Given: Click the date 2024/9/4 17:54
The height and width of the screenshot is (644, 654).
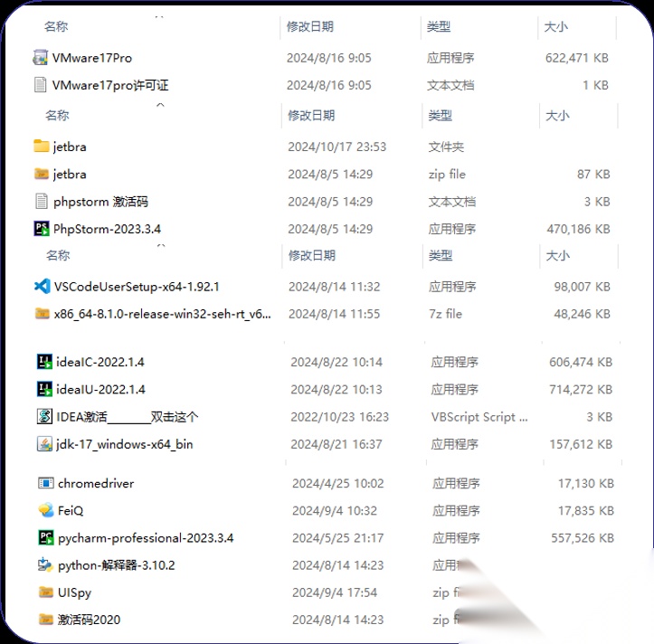Looking at the screenshot, I should point(335,592).
